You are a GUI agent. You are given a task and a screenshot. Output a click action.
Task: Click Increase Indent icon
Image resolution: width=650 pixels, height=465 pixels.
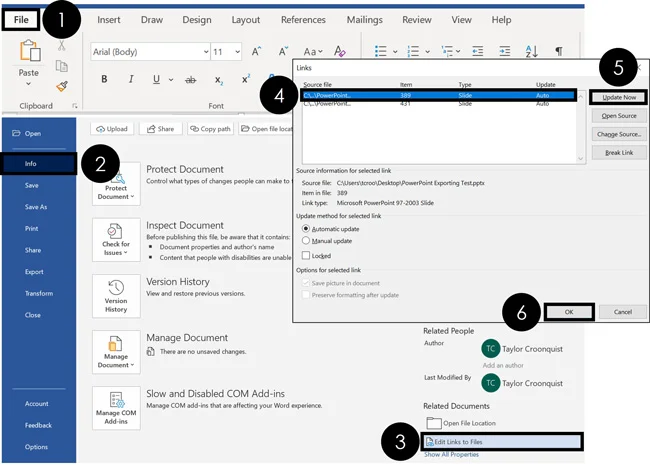(x=504, y=51)
